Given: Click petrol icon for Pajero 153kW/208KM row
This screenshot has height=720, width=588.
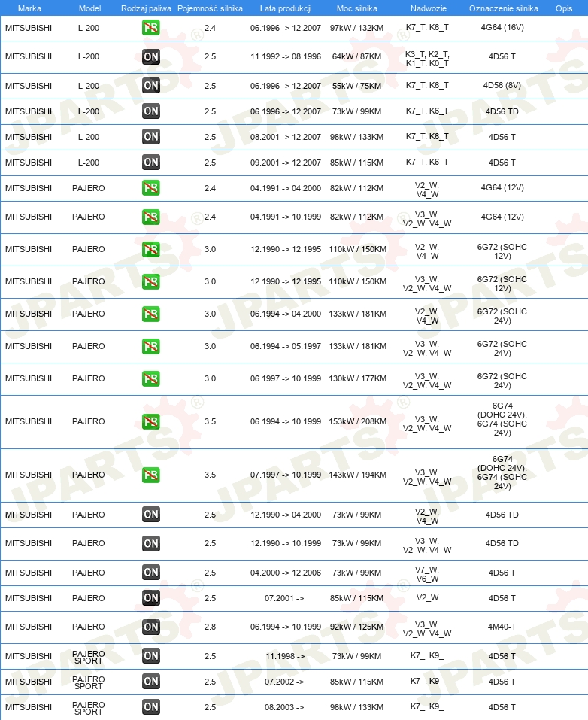Looking at the screenshot, I should click(x=150, y=421).
